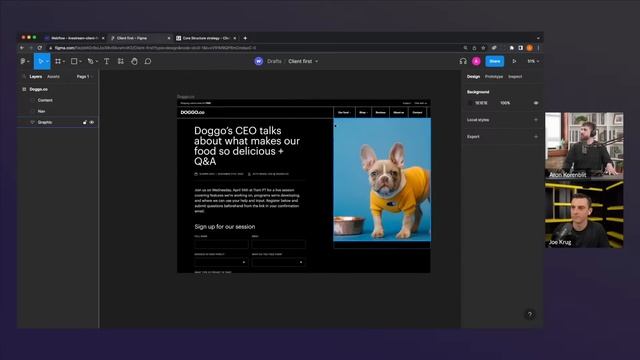
Task: Switch to the Layers tab
Action: (x=36, y=76)
